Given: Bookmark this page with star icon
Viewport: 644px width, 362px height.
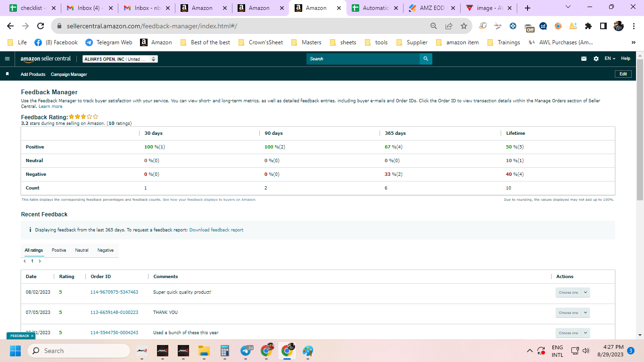Looking at the screenshot, I should tap(464, 26).
